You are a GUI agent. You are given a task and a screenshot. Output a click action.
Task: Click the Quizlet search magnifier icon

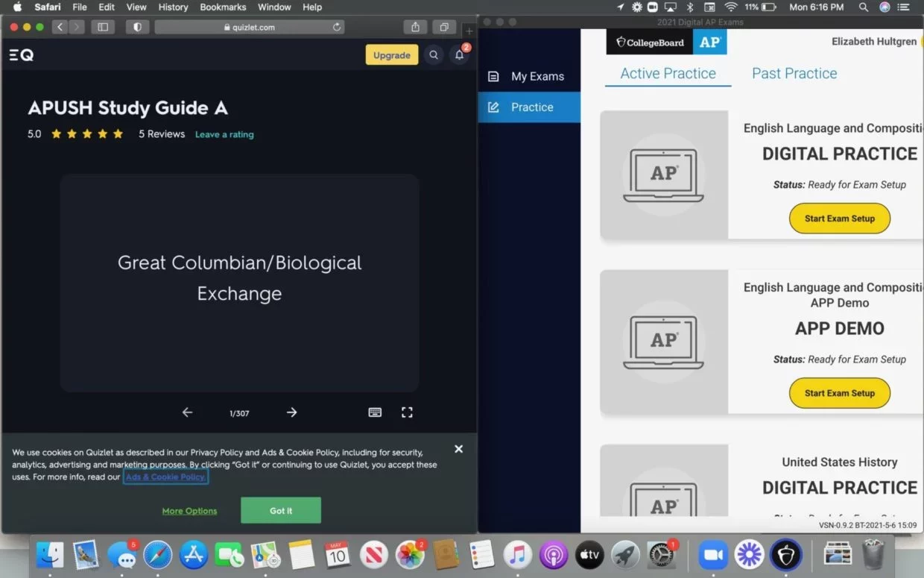434,54
